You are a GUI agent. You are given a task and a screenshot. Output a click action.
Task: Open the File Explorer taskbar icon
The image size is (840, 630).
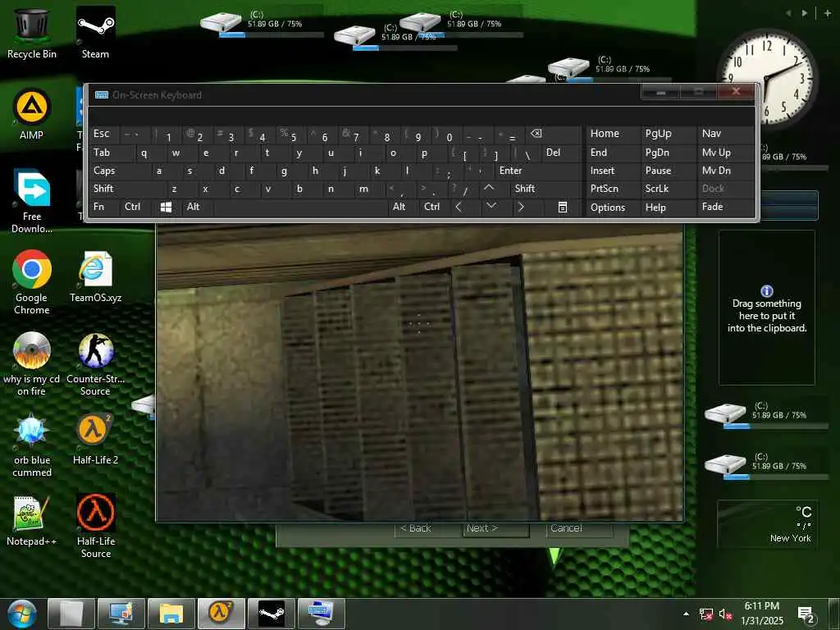pyautogui.click(x=171, y=614)
